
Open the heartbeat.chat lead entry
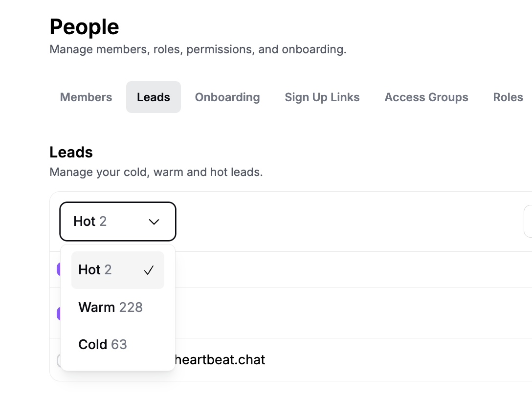(x=220, y=360)
